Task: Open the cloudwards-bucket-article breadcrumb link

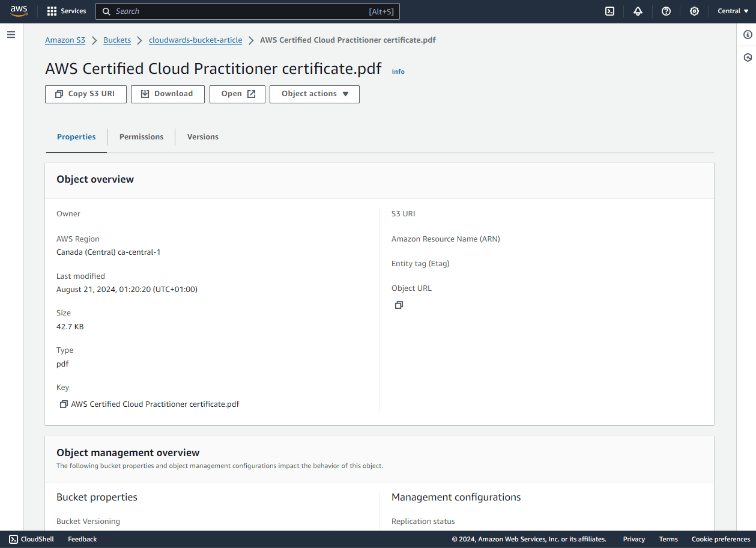Action: (196, 40)
